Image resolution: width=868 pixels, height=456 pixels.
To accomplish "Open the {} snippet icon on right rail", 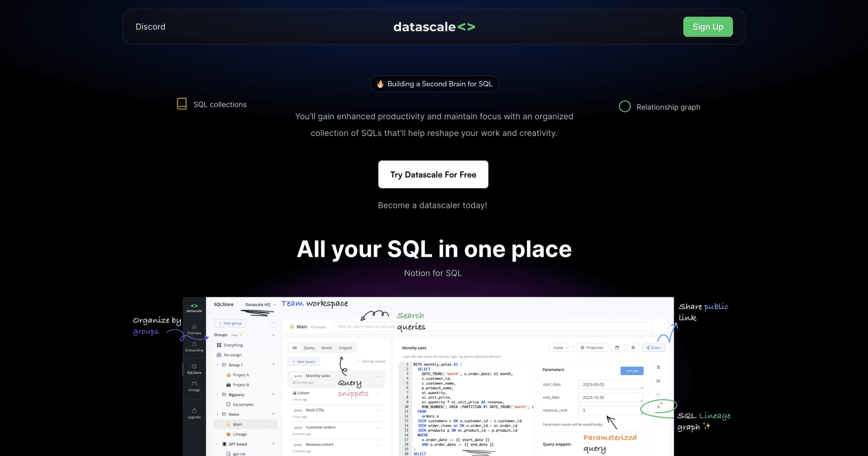I will coord(658,394).
